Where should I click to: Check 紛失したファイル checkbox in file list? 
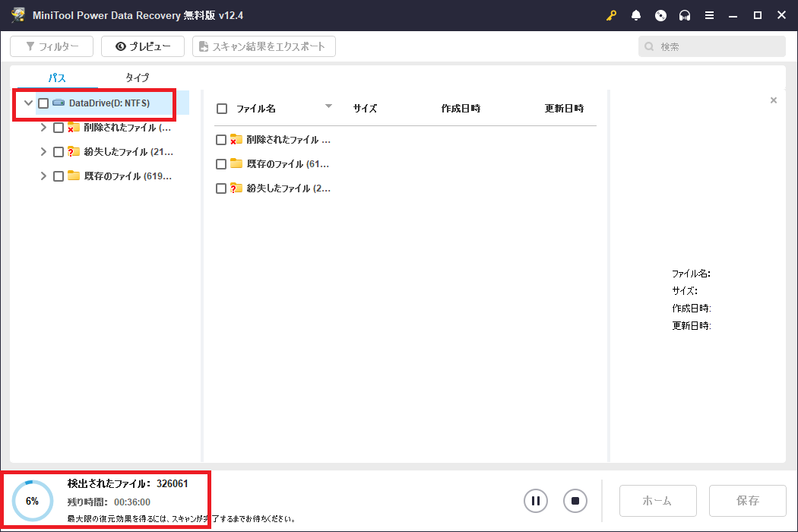tap(221, 188)
